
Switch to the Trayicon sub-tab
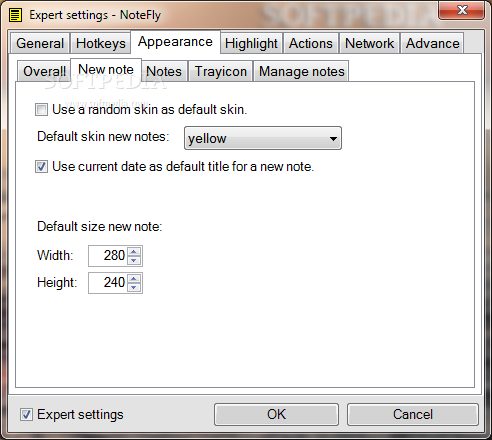[221, 71]
